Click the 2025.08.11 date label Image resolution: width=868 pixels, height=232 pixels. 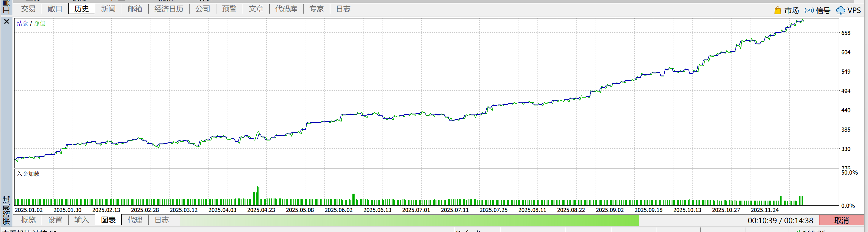point(532,210)
